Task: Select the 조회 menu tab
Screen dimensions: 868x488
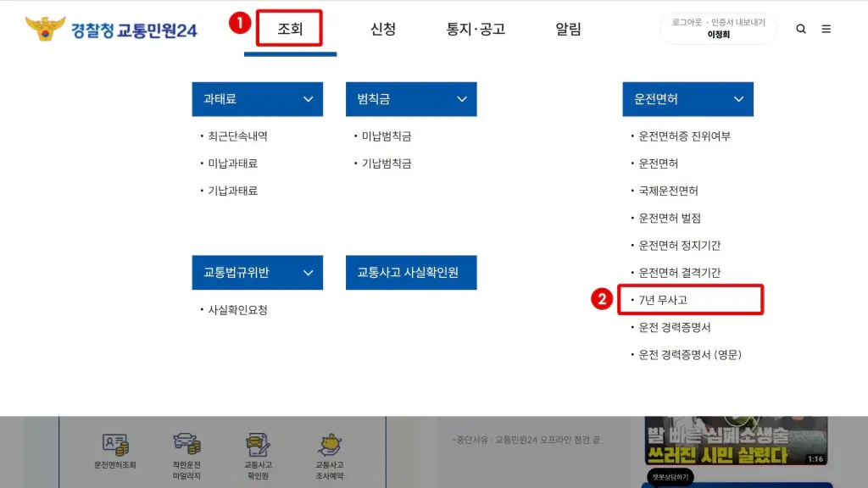Action: (x=290, y=29)
